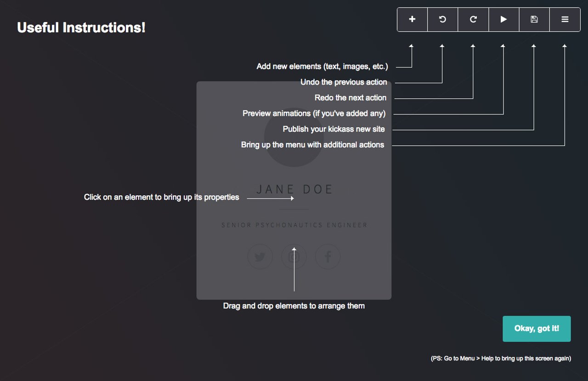This screenshot has width=588, height=381.
Task: Click the Drag and drop instruction label
Action: 294,306
